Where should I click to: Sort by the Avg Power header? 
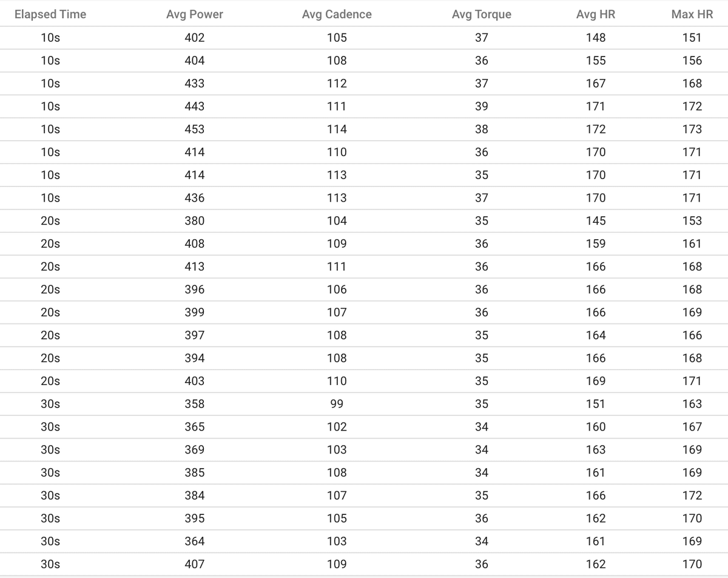click(x=194, y=14)
